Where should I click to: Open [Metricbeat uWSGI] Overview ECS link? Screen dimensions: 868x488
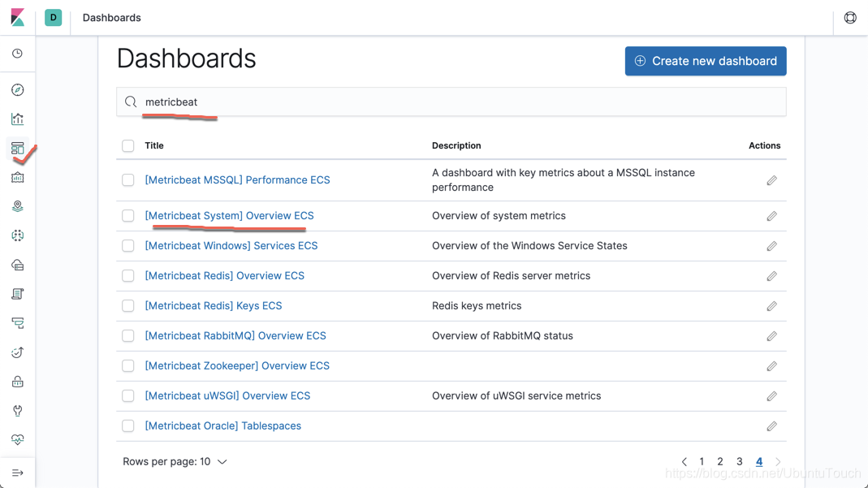(x=227, y=395)
